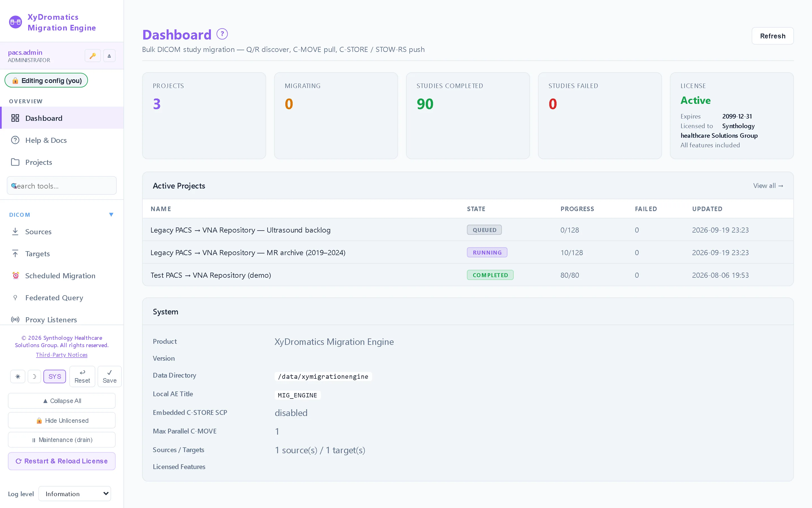This screenshot has width=812, height=508.
Task: Open MR archive (2019–2024) project row
Action: pos(468,252)
